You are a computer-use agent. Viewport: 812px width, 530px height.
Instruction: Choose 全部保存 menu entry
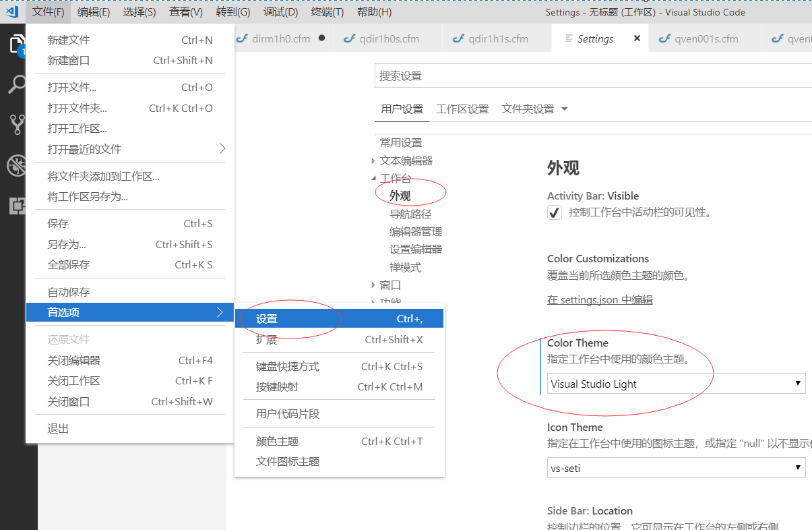[130, 264]
